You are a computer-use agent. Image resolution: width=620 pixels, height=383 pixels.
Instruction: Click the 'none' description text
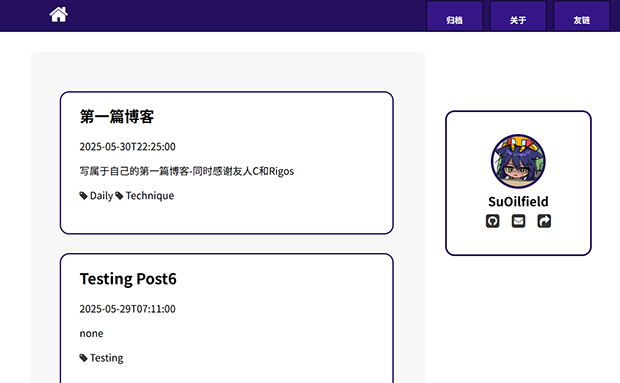91,334
